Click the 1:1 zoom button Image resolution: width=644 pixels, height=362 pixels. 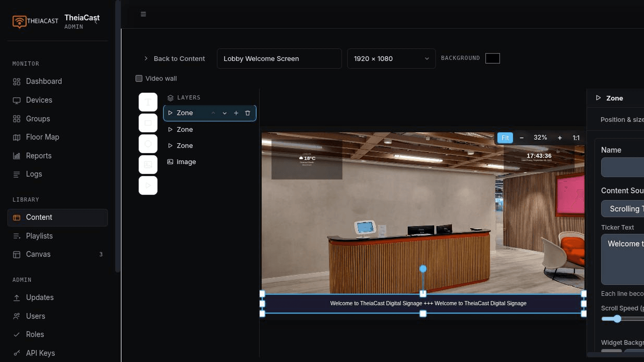[x=576, y=138]
